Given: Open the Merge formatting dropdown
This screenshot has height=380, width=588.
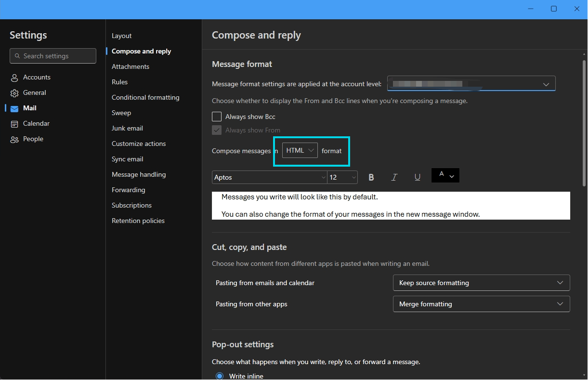Looking at the screenshot, I should coord(482,304).
